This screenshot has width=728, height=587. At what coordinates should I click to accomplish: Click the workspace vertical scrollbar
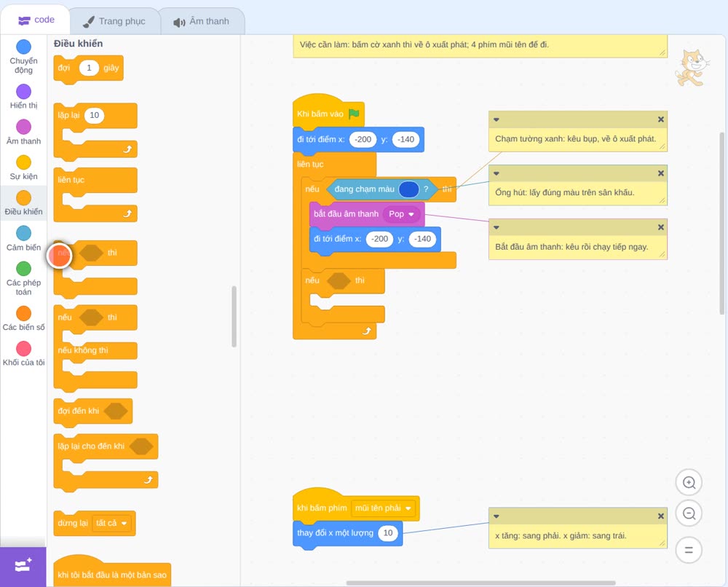[722, 224]
